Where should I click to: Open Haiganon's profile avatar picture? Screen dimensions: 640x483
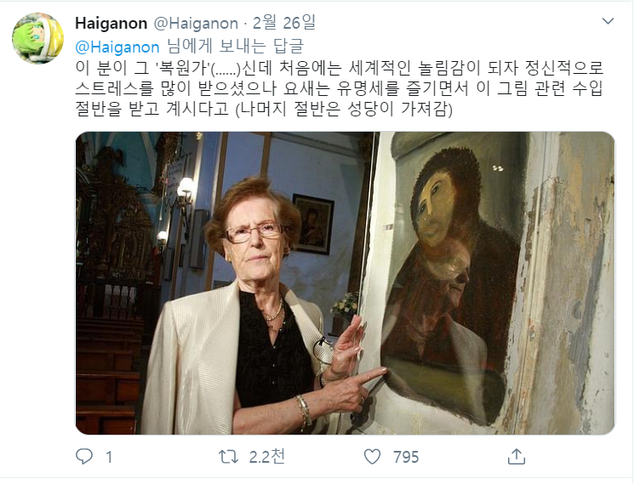[x=38, y=38]
